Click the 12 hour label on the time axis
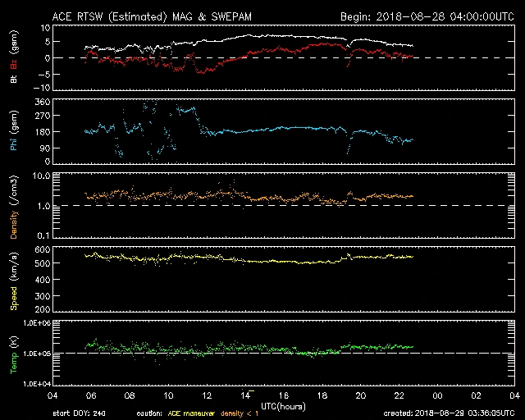The image size is (525, 420). 207,395
